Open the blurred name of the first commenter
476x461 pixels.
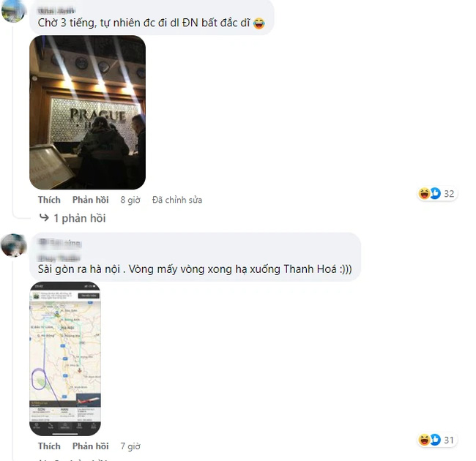click(56, 11)
